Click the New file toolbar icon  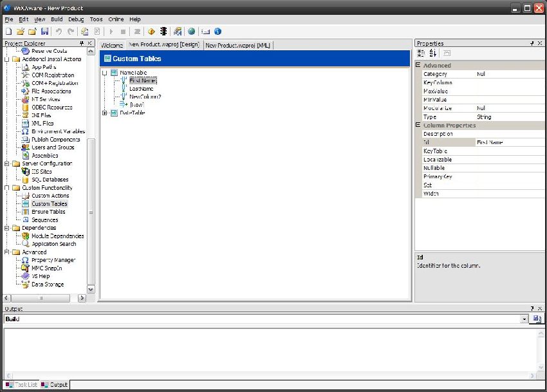(9, 32)
